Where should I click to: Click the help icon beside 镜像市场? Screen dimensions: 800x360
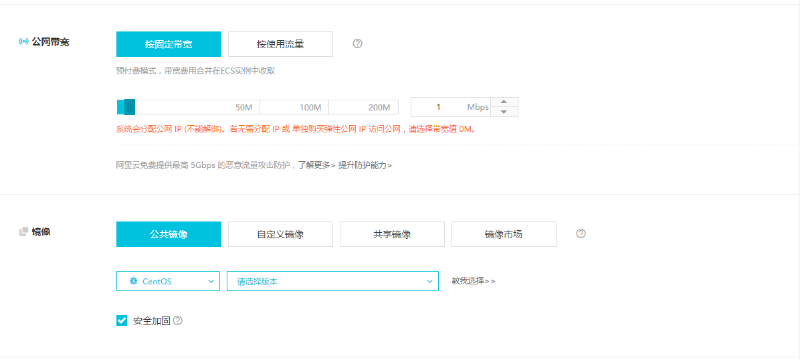[x=581, y=234]
